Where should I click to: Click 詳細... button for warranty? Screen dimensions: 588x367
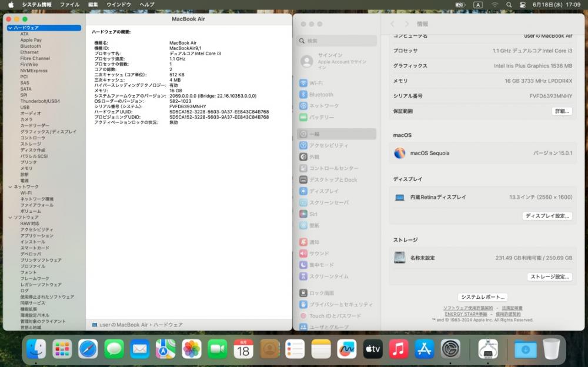562,111
